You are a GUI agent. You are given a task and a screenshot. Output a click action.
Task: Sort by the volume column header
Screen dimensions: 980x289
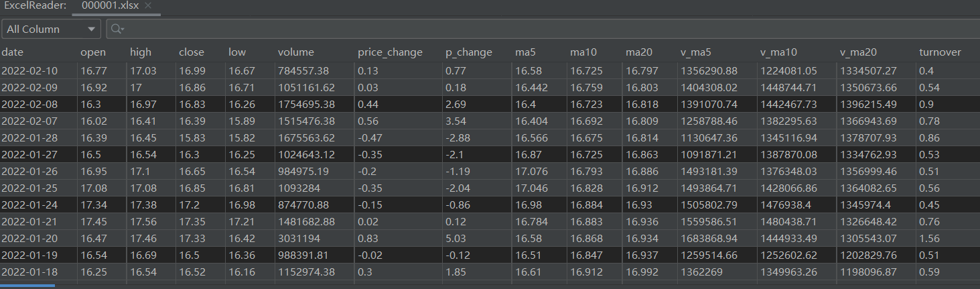(x=295, y=52)
